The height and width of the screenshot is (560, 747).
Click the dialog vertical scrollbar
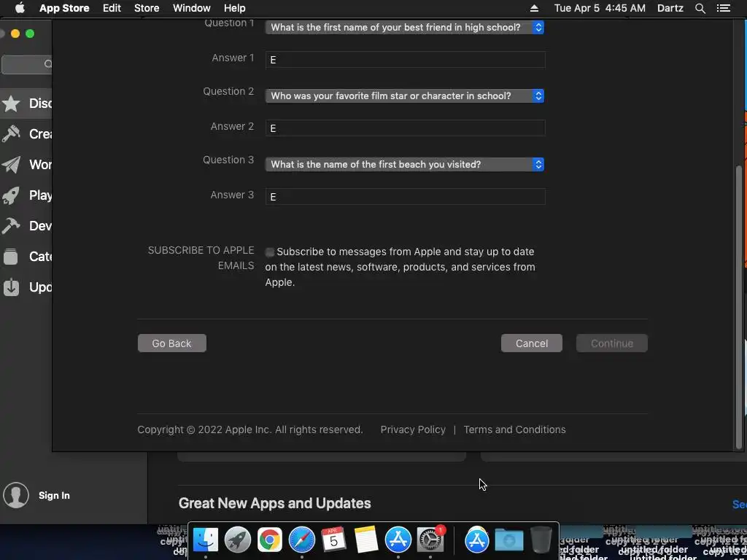740,306
